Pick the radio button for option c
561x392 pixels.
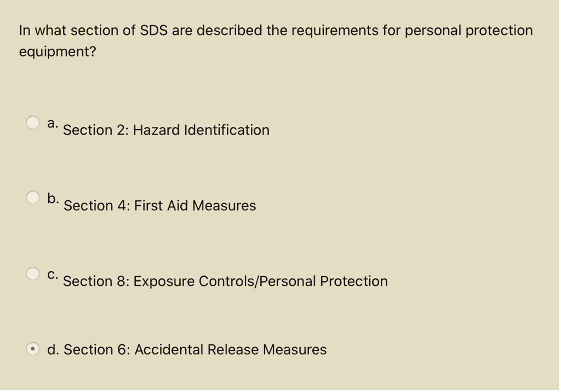tap(33, 273)
